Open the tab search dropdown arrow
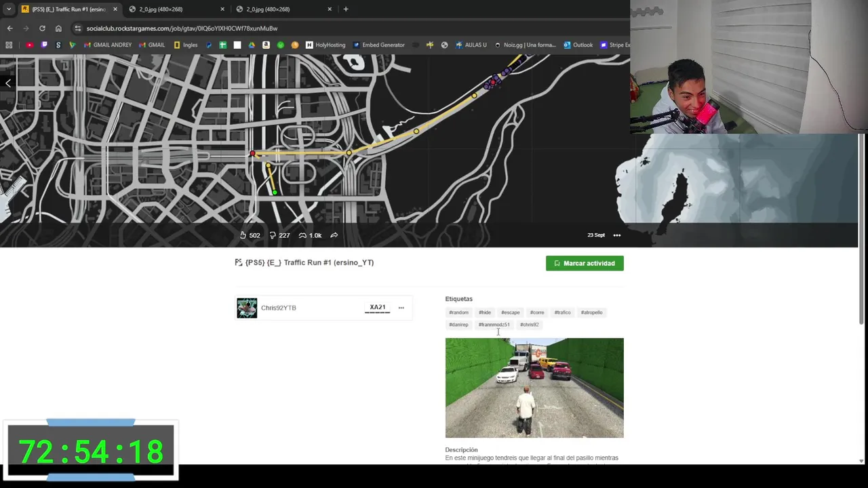Viewport: 868px width, 488px height. tap(9, 9)
